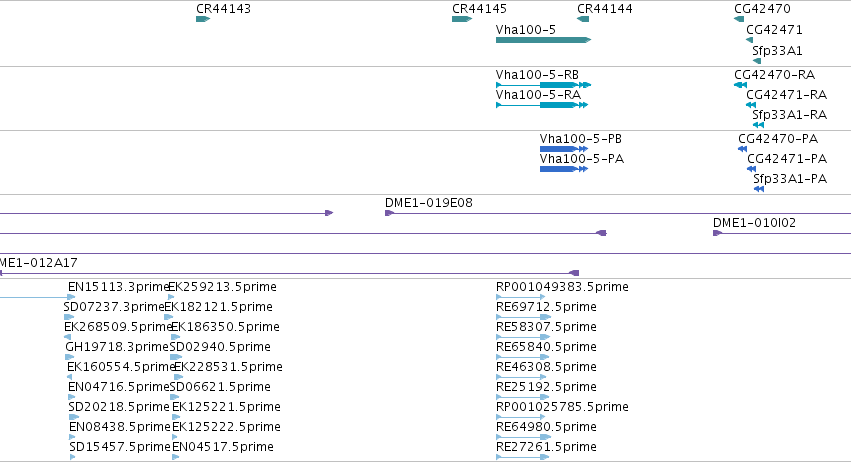Click the CG42470-PA protein glyph
Screen dimensions: 851x462
coord(742,149)
